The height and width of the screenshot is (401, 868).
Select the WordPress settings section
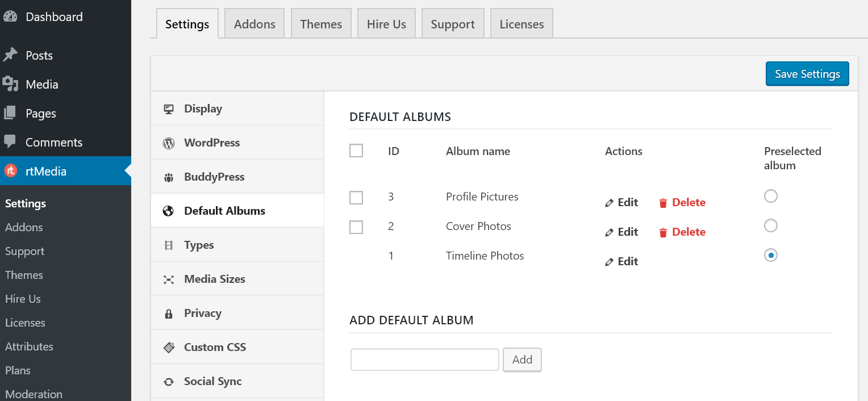click(211, 142)
